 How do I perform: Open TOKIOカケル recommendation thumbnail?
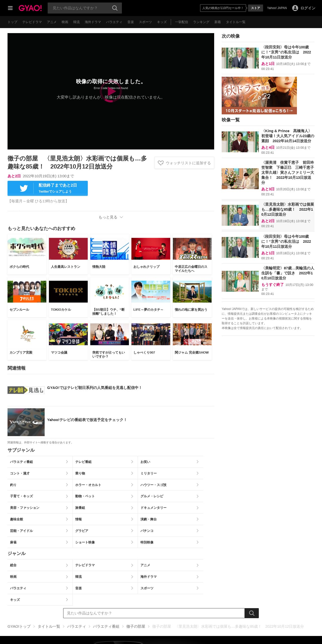[68, 292]
